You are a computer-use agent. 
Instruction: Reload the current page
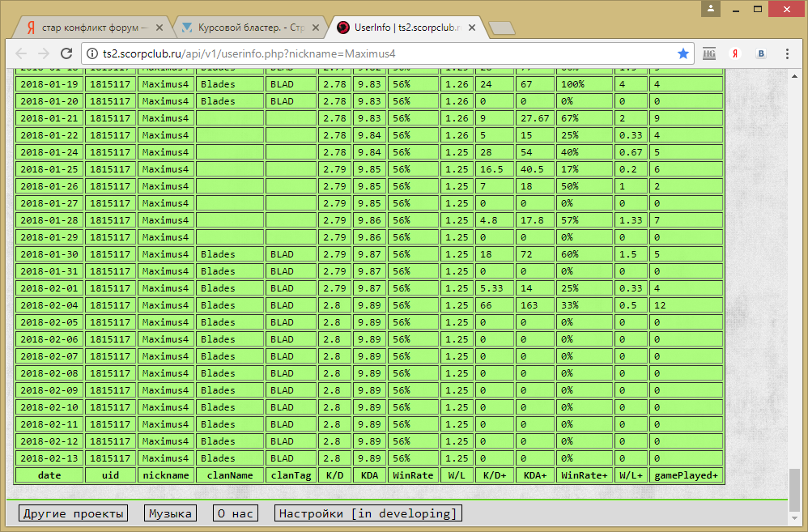(66, 53)
